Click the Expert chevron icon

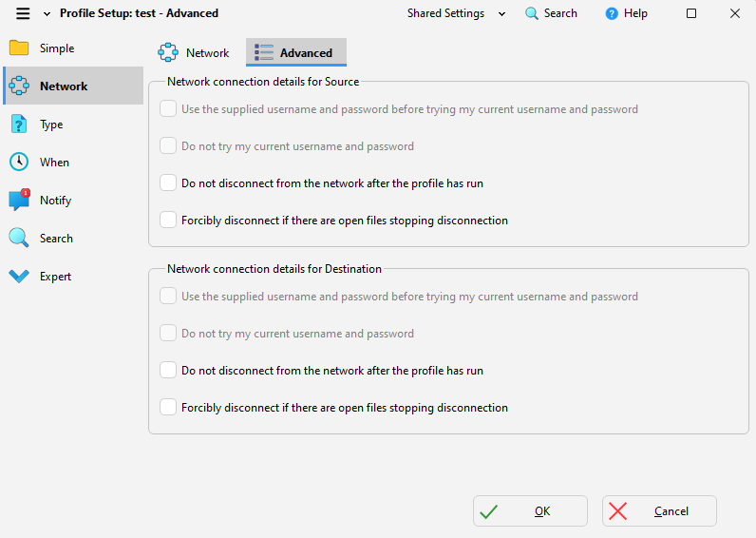[19, 277]
